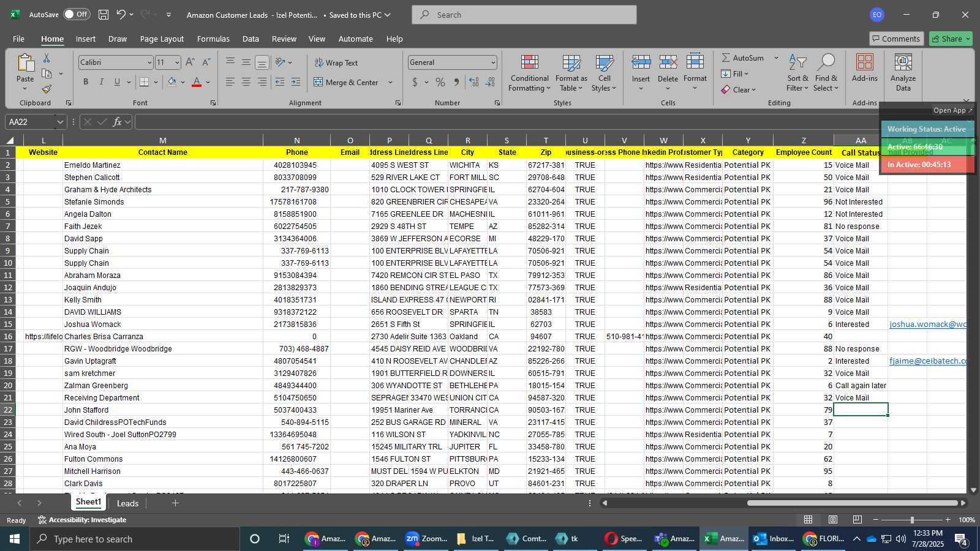Toggle Wrap Text

(x=336, y=62)
